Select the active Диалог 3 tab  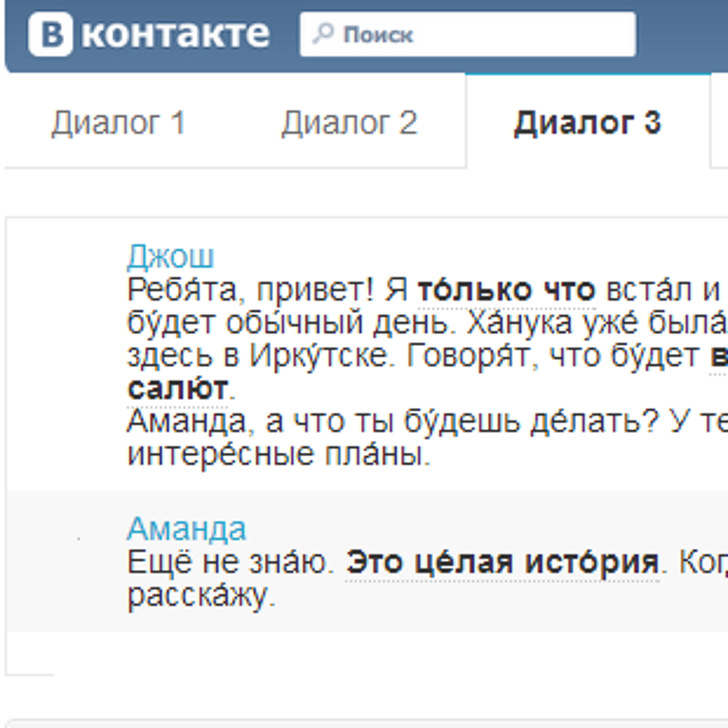pos(587,123)
